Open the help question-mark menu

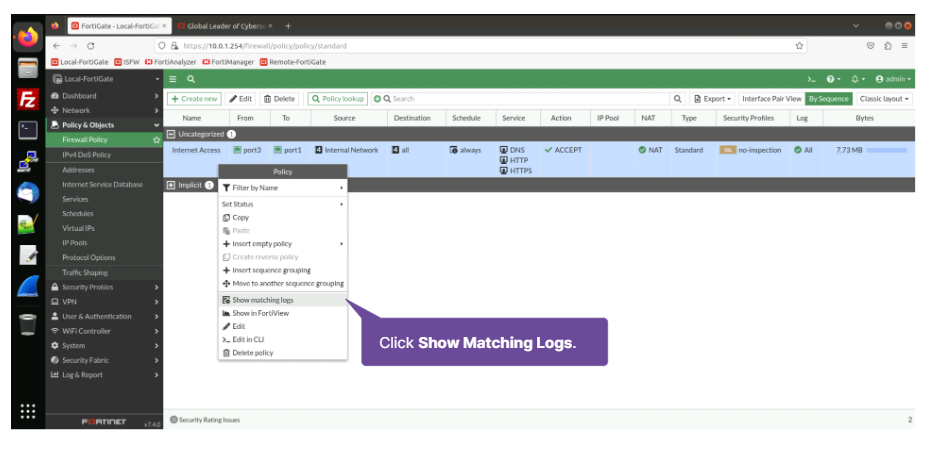click(833, 79)
